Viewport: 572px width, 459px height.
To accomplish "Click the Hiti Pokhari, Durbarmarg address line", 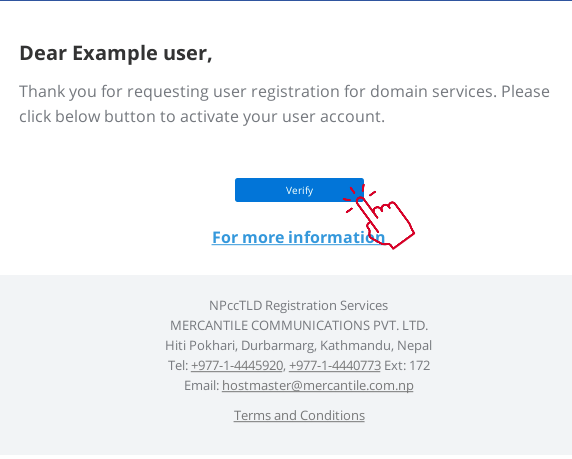I will 298,346.
